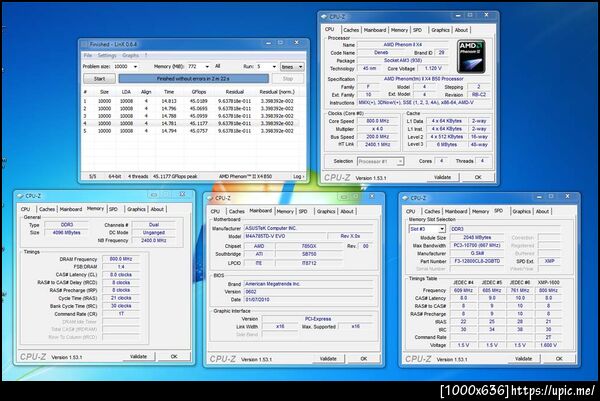The height and width of the screenshot is (401, 600).
Task: Switch to Caches tab in CPU-Z CPU window
Action: point(351,30)
